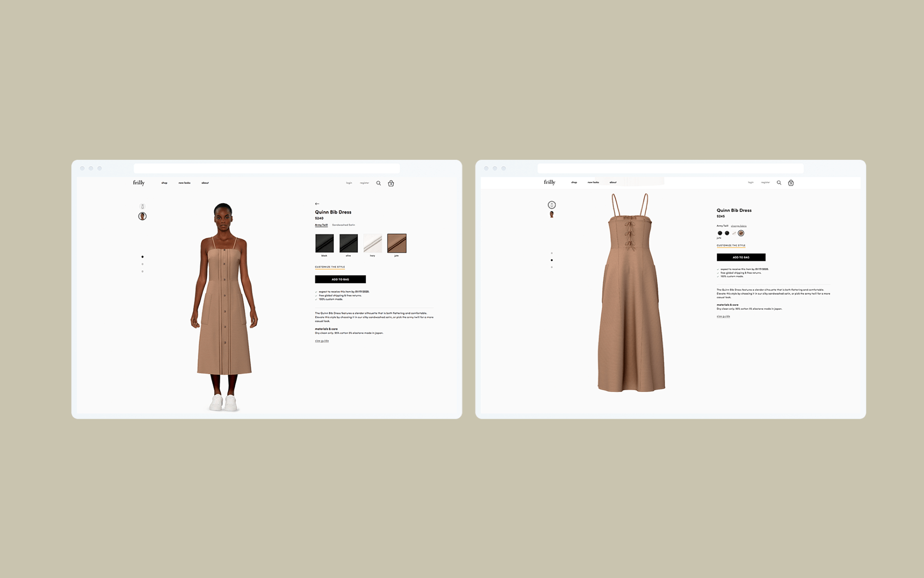Viewport: 924px width, 578px height.
Task: Select model avatar view in right window
Action: (x=552, y=214)
